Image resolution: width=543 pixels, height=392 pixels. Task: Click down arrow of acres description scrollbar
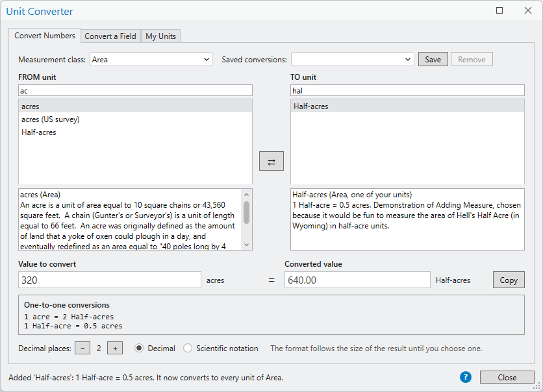click(x=247, y=245)
